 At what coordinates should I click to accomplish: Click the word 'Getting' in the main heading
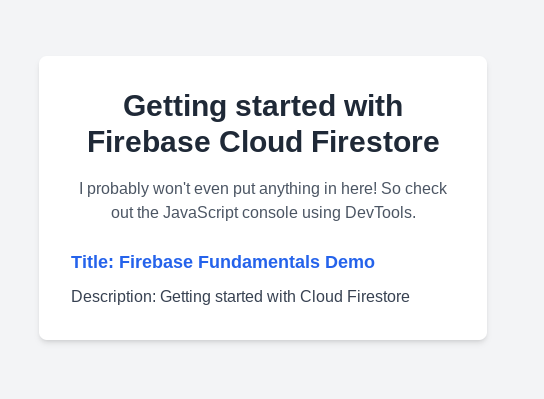[x=175, y=106]
